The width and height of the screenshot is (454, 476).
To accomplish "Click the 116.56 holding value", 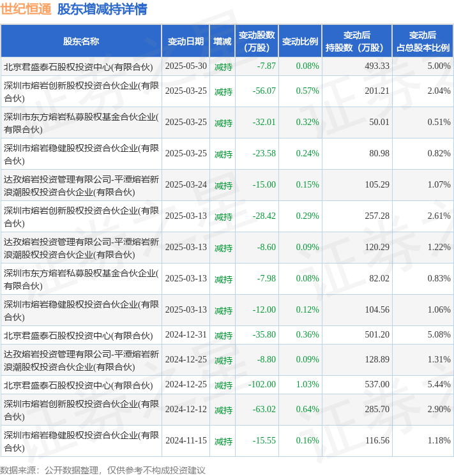I will [377, 440].
